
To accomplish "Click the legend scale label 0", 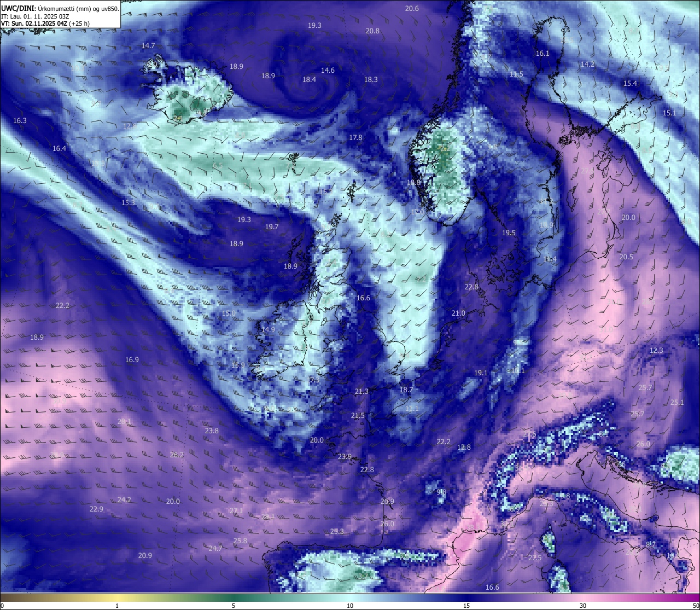I will (2, 606).
